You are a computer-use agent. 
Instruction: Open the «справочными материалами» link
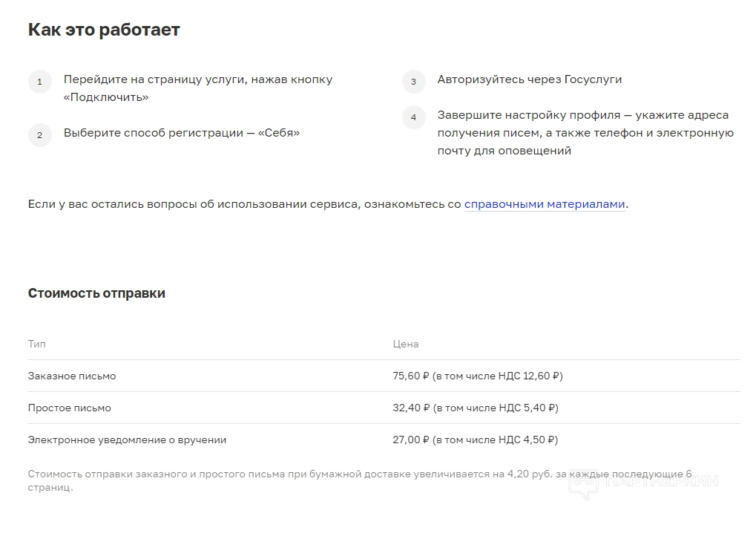point(545,204)
